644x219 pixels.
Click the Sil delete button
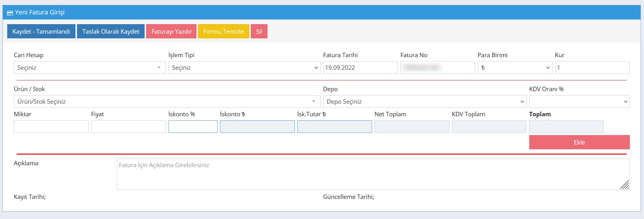coord(259,31)
